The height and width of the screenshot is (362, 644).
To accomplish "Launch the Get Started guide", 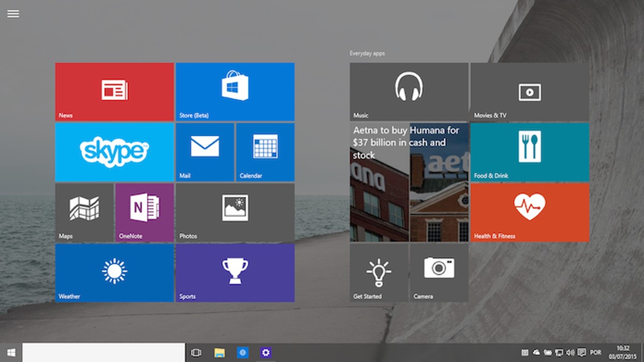I will 378,273.
